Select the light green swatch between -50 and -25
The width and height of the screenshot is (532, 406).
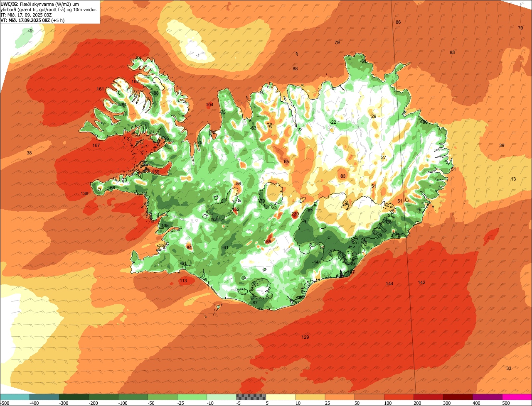coord(163,397)
